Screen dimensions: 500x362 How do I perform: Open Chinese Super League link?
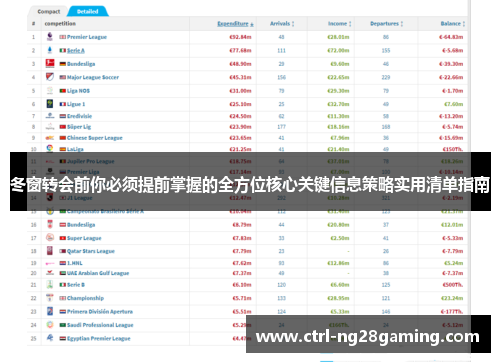point(95,138)
